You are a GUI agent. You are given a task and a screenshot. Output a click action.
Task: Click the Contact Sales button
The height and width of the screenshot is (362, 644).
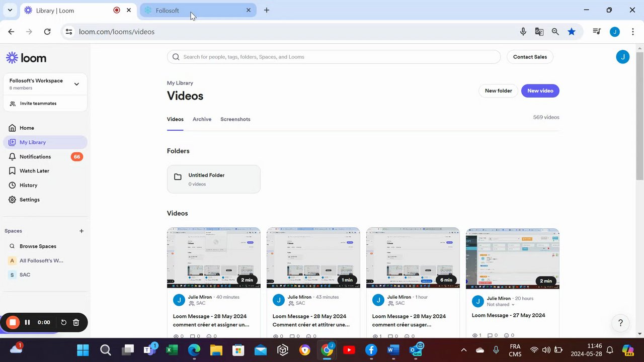coord(530,57)
